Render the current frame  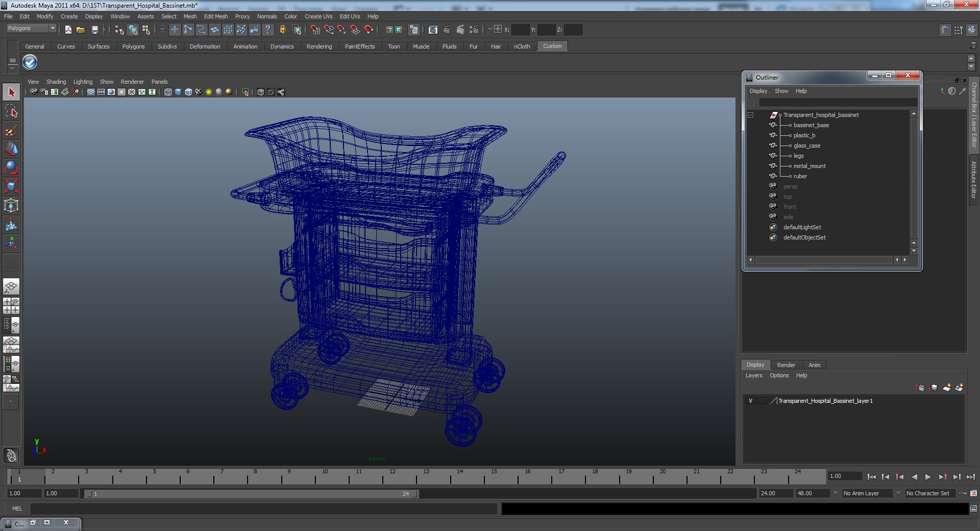447,30
